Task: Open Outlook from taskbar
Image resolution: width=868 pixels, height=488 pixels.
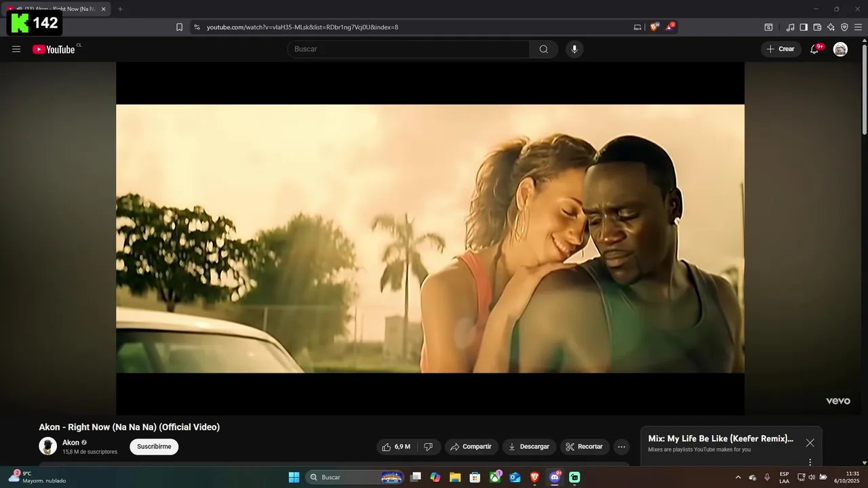Action: coord(515,477)
